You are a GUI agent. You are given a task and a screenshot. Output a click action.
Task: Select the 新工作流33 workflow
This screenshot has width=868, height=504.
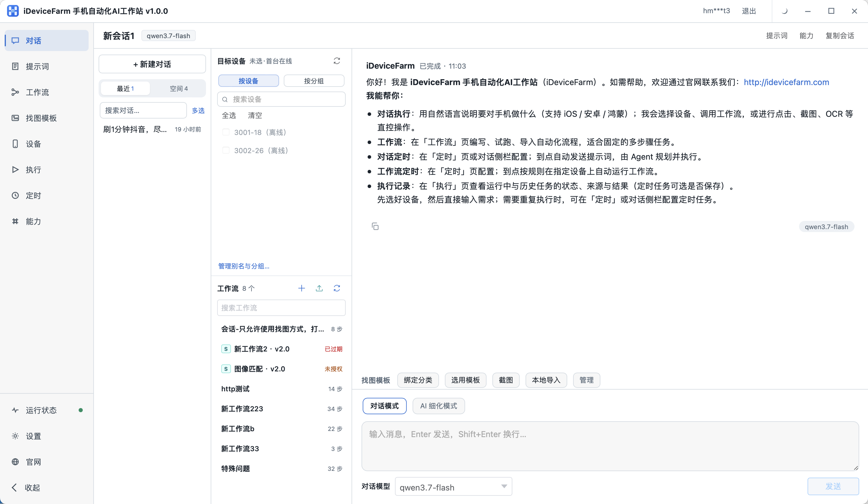click(x=281, y=449)
